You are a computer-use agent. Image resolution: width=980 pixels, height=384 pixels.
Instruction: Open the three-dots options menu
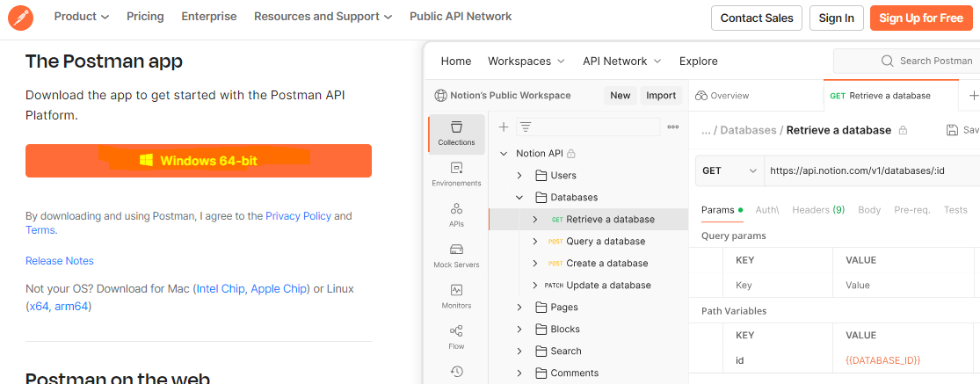tap(673, 127)
